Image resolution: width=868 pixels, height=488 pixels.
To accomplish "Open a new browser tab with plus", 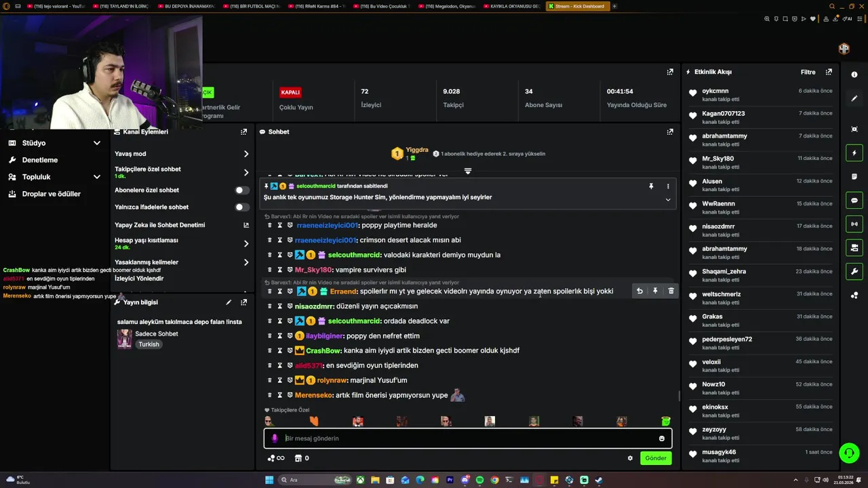I will pos(614,6).
